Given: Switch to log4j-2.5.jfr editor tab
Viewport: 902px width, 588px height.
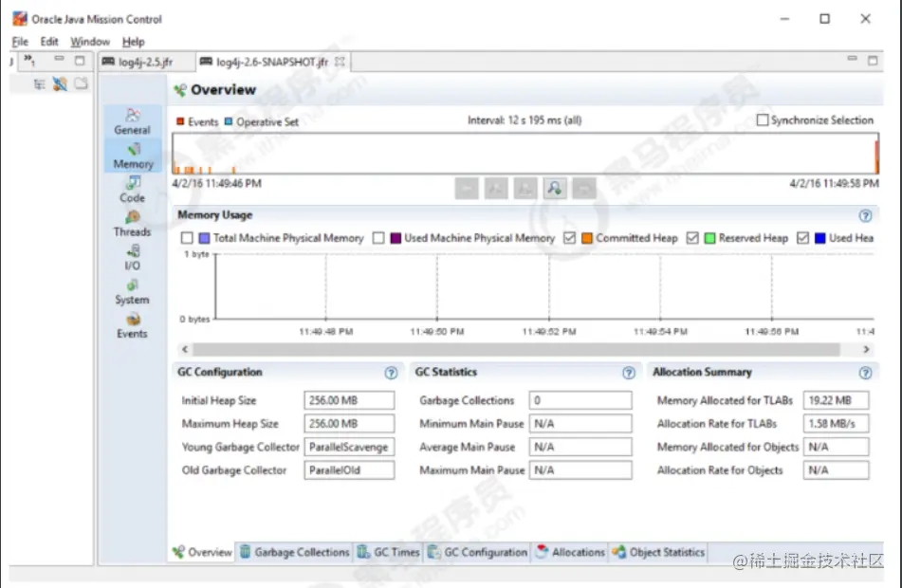Looking at the screenshot, I should pyautogui.click(x=145, y=62).
